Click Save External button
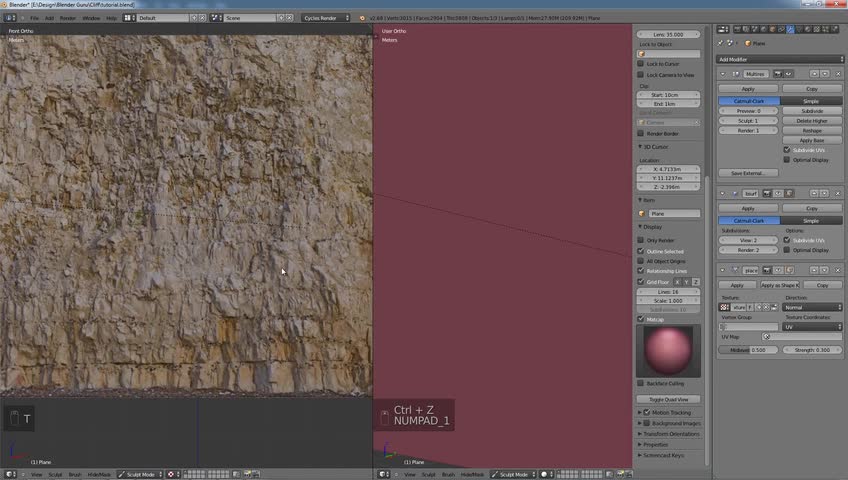The width and height of the screenshot is (848, 480). [x=748, y=173]
